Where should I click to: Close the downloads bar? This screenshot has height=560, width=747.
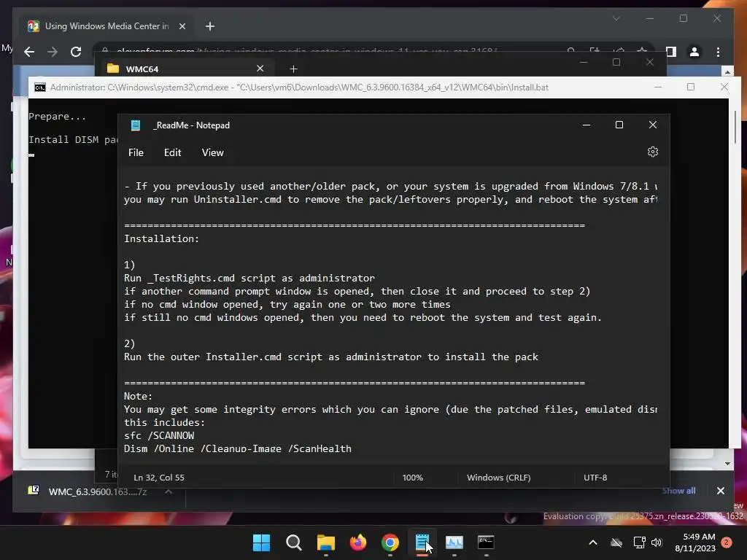point(720,491)
